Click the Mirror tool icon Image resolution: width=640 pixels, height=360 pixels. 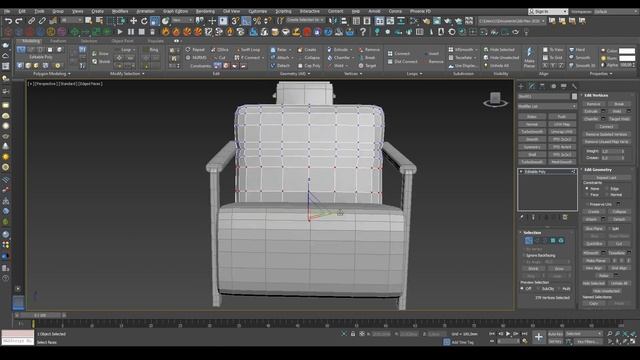click(x=333, y=21)
